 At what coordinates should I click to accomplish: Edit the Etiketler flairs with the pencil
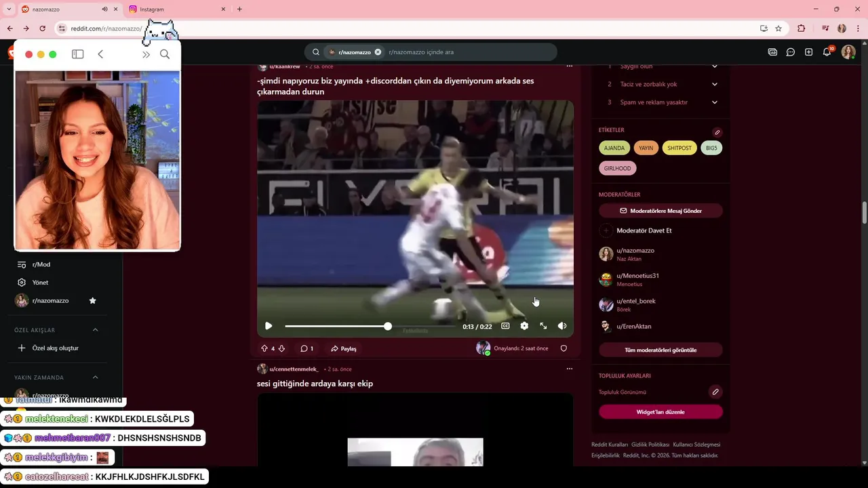[717, 132]
